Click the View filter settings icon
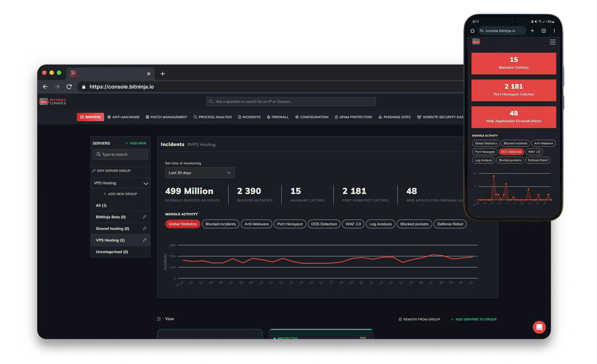Viewport: 597px width, 364px height. coord(159,319)
